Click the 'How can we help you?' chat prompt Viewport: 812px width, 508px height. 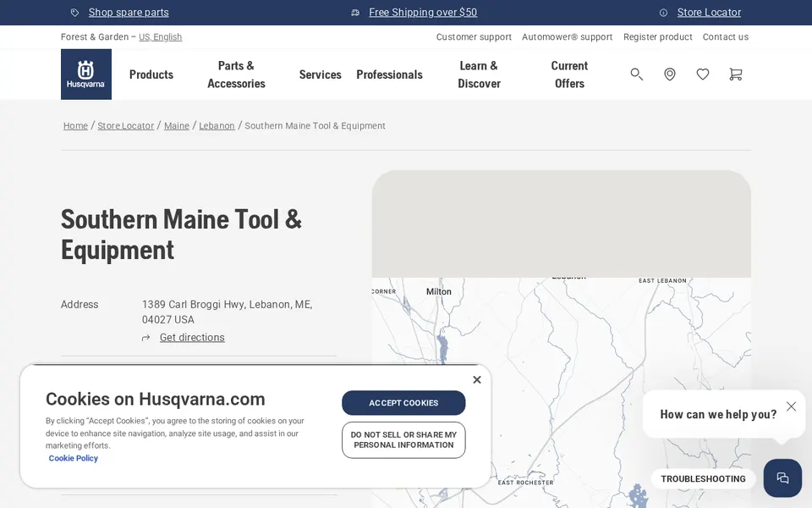718,414
